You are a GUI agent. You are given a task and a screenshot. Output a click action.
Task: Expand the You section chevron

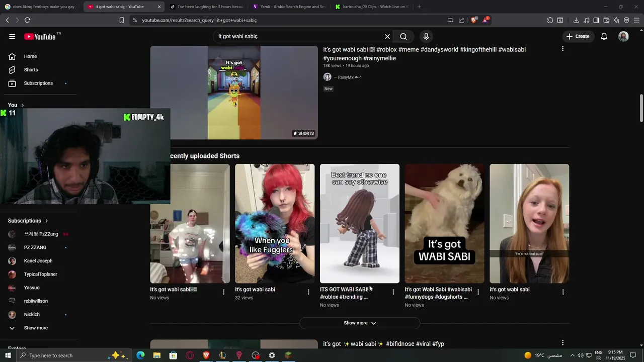click(x=22, y=105)
